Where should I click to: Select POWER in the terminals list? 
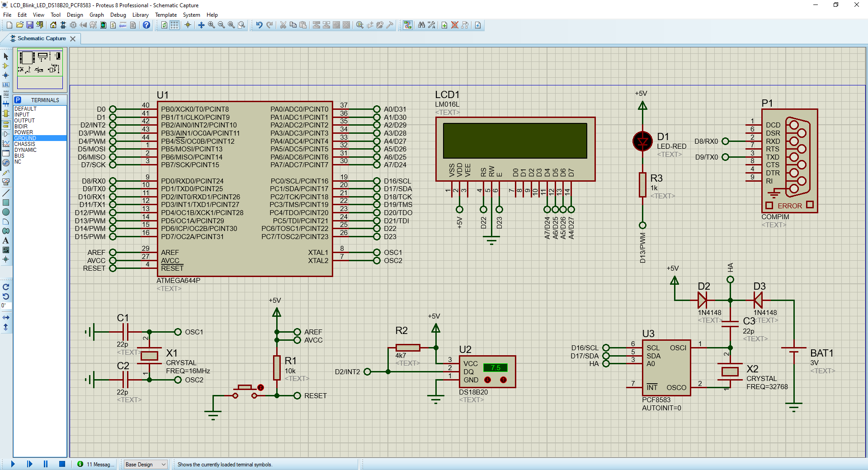click(40, 132)
